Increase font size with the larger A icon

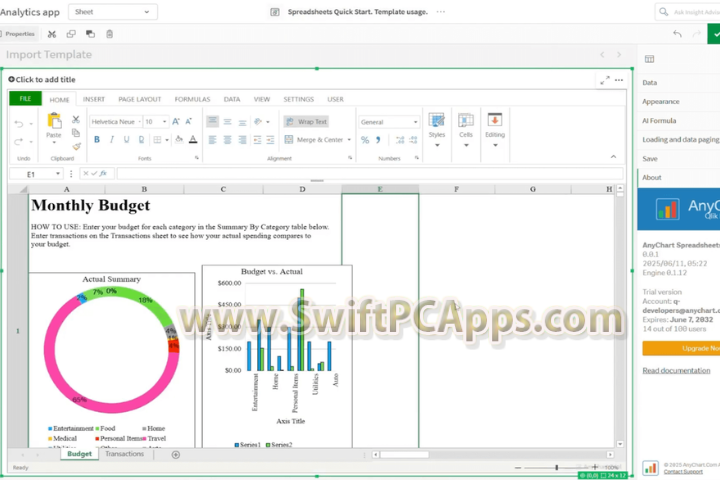tap(176, 122)
